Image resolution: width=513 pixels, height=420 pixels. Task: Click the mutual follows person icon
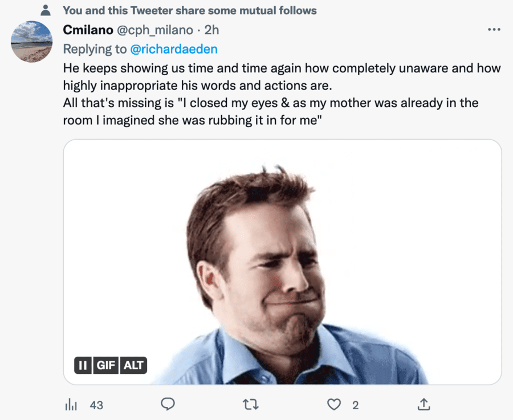(x=46, y=10)
